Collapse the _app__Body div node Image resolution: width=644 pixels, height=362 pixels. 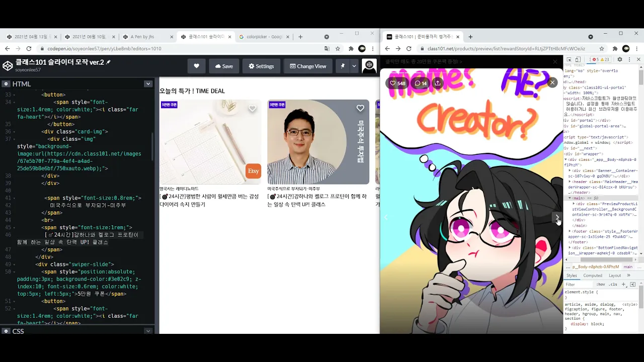tap(567, 159)
